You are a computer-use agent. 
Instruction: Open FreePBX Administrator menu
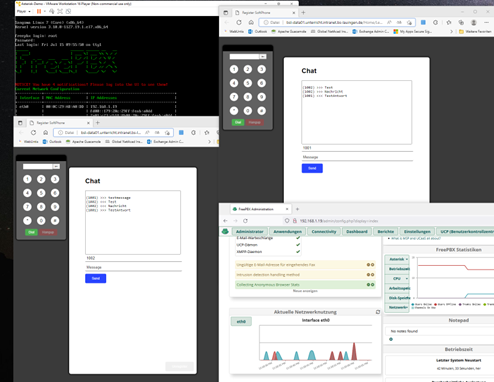249,232
